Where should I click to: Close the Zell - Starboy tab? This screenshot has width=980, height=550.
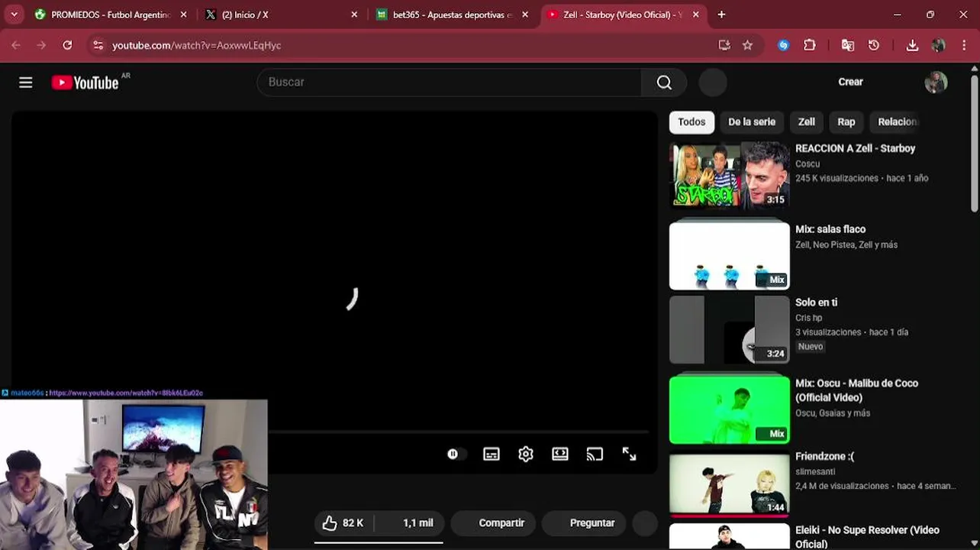point(695,15)
